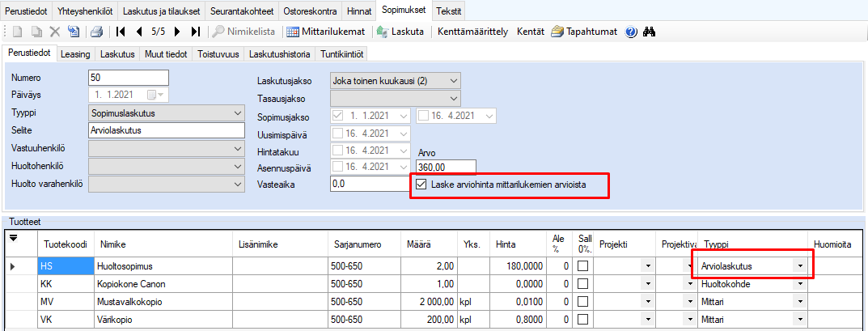Toggle Sopimusjakso start date checkbox

(339, 116)
